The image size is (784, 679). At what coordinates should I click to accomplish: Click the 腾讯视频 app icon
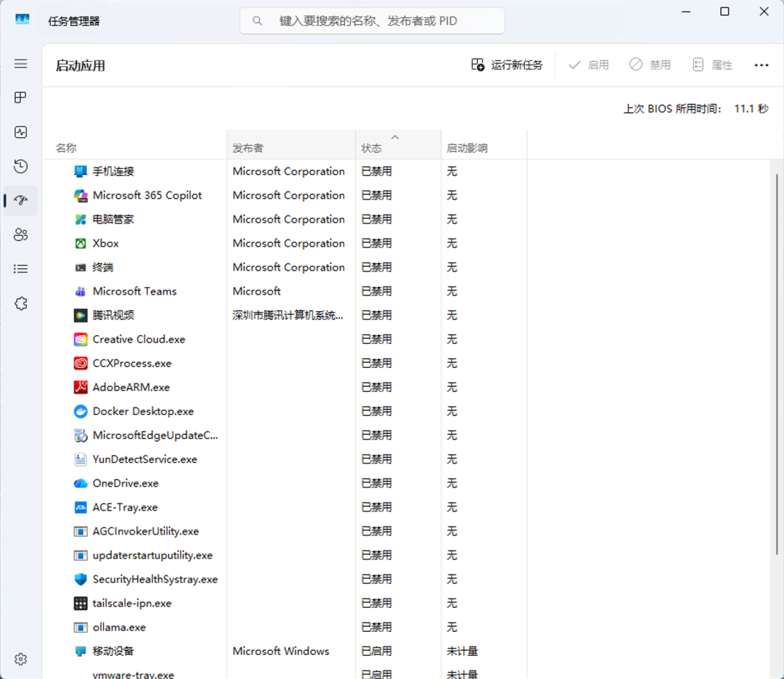pyautogui.click(x=81, y=316)
